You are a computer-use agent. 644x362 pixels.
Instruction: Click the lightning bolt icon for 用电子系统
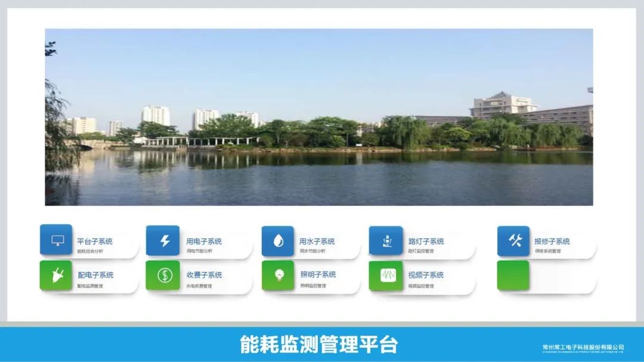tap(163, 240)
